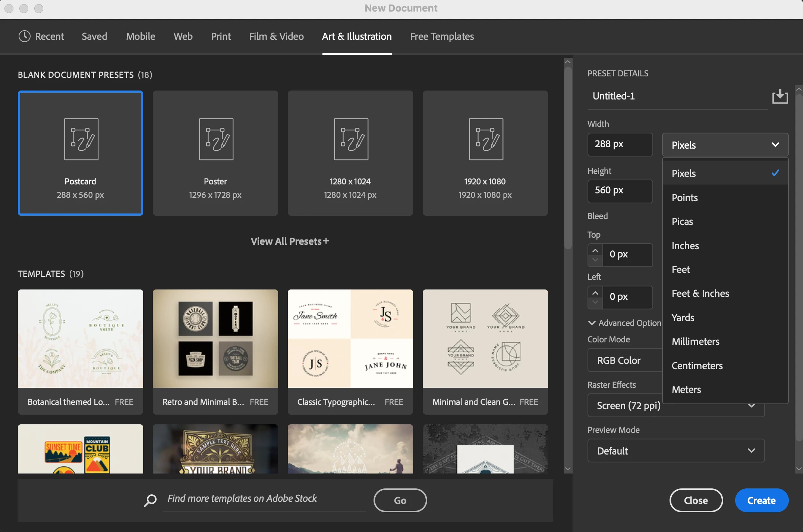Click the Postcard preset icon
Image resolution: width=803 pixels, height=532 pixels.
tap(81, 139)
